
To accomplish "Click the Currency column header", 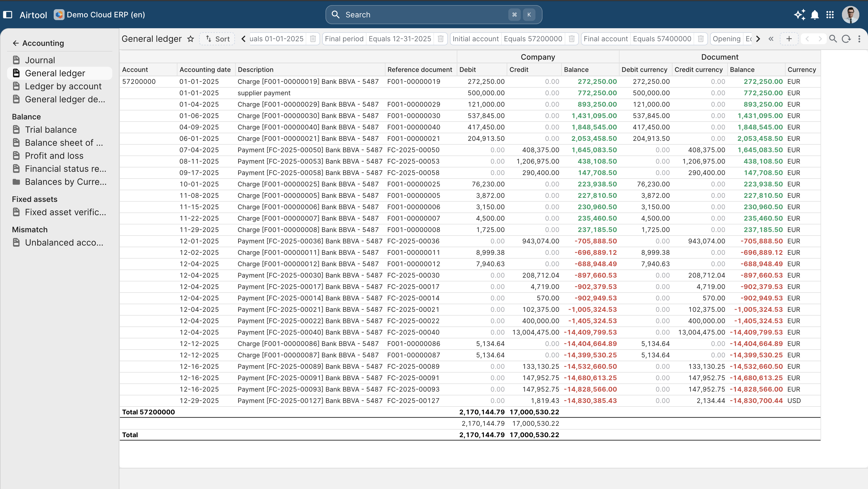I will tap(803, 69).
